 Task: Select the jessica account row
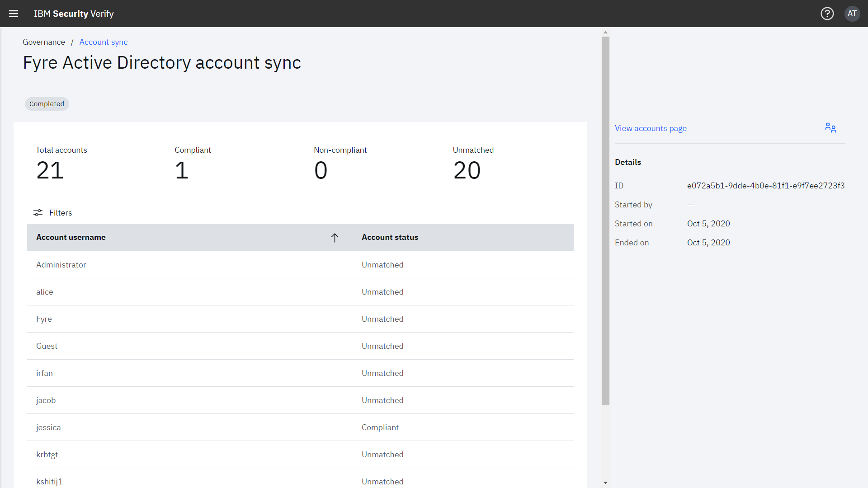tap(48, 427)
